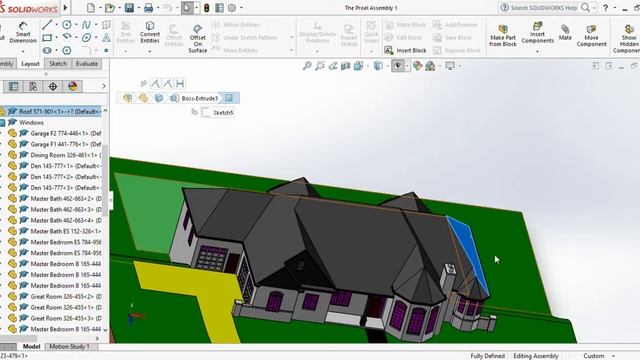The height and width of the screenshot is (360, 640).
Task: Open the Custom units dropdown in status bar
Action: [x=613, y=356]
